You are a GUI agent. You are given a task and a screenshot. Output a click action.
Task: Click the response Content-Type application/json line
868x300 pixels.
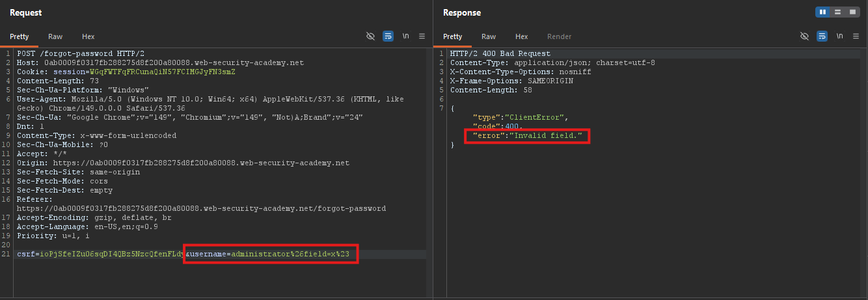[x=552, y=63]
